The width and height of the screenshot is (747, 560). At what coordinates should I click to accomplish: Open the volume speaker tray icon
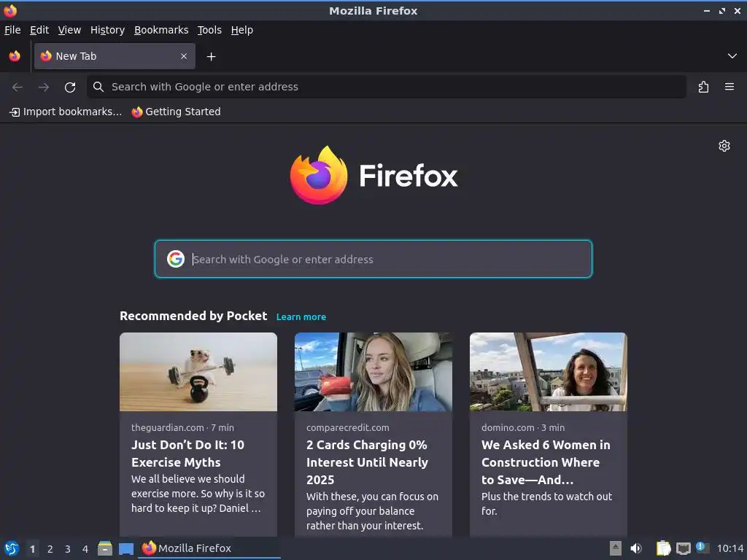[636, 548]
